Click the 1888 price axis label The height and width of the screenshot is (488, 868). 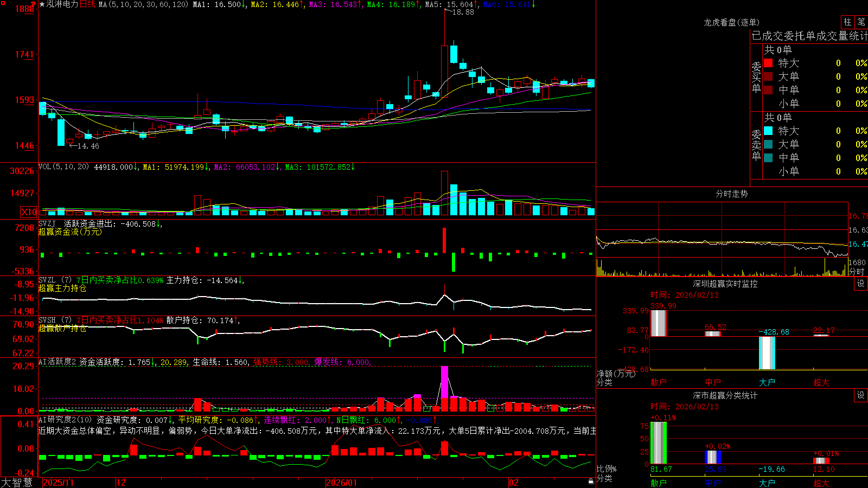click(x=24, y=9)
